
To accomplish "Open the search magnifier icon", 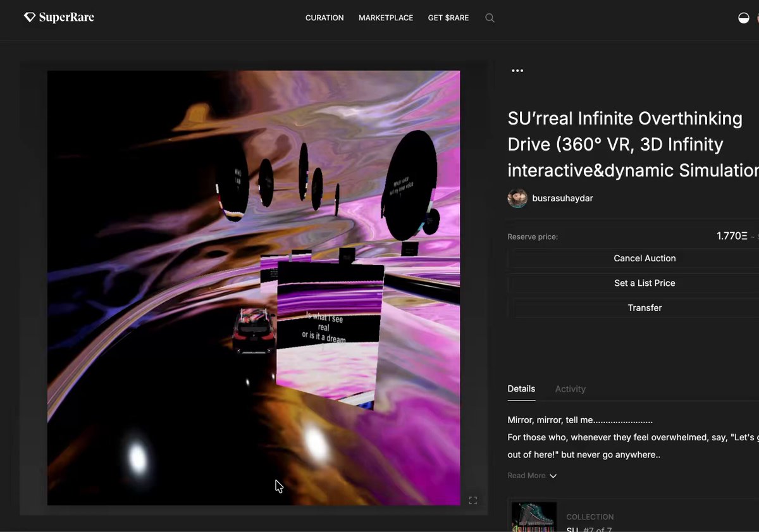I will tap(490, 18).
